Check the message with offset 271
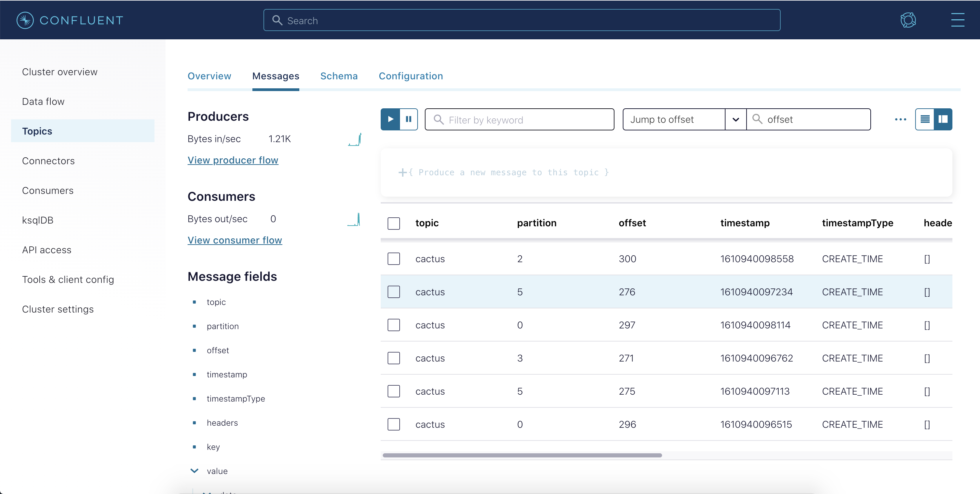Image resolution: width=980 pixels, height=494 pixels. tap(394, 358)
